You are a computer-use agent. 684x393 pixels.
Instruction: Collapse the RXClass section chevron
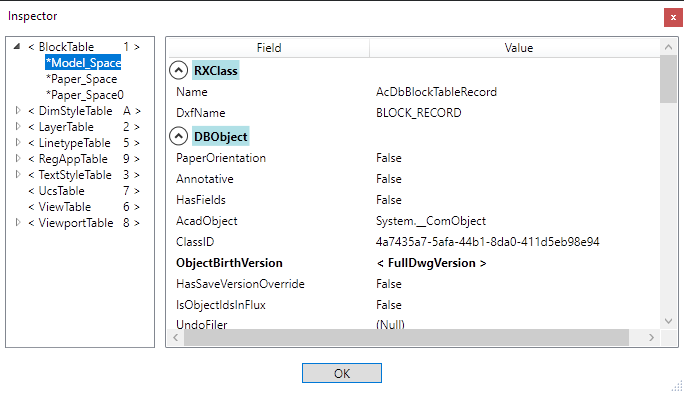click(x=178, y=70)
